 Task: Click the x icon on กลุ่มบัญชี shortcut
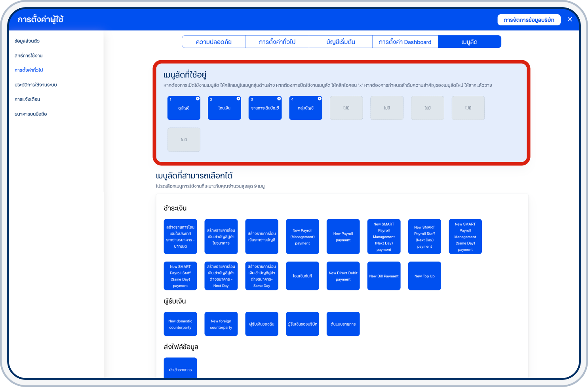click(x=320, y=99)
